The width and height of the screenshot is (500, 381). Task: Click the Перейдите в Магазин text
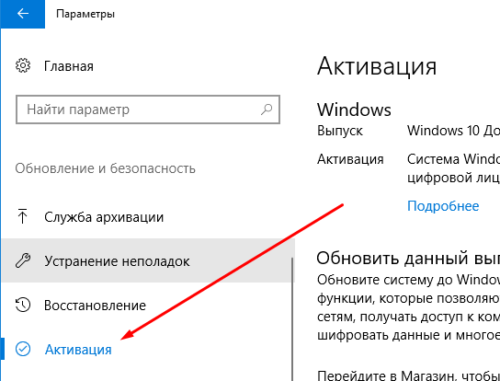[408, 375]
